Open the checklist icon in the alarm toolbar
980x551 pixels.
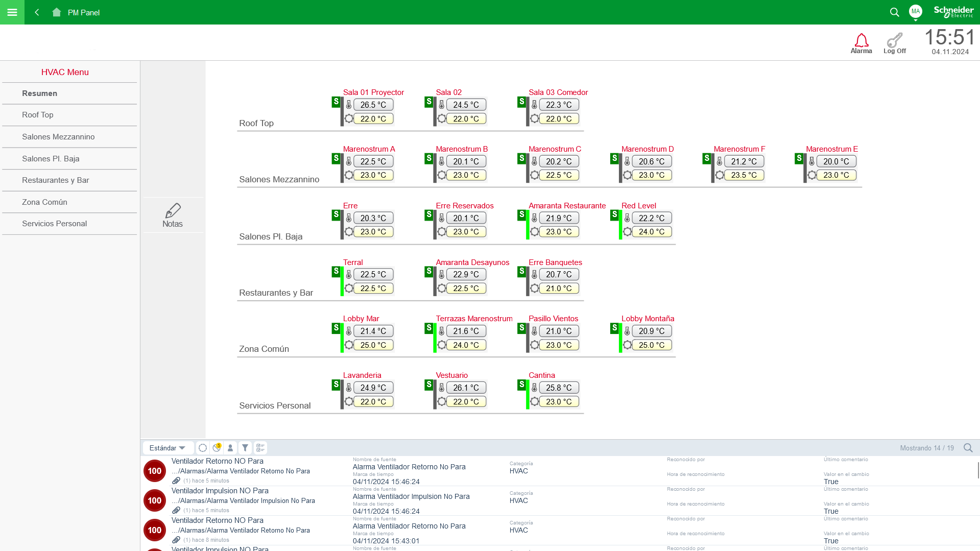[260, 448]
